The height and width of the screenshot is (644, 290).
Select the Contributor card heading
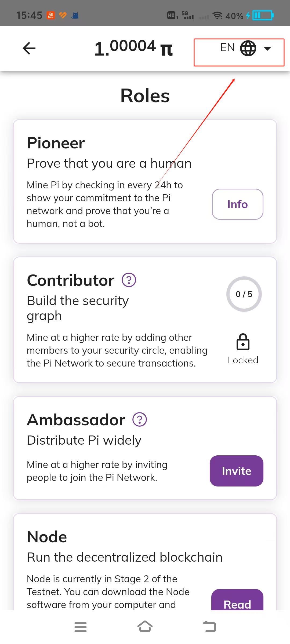pos(71,280)
